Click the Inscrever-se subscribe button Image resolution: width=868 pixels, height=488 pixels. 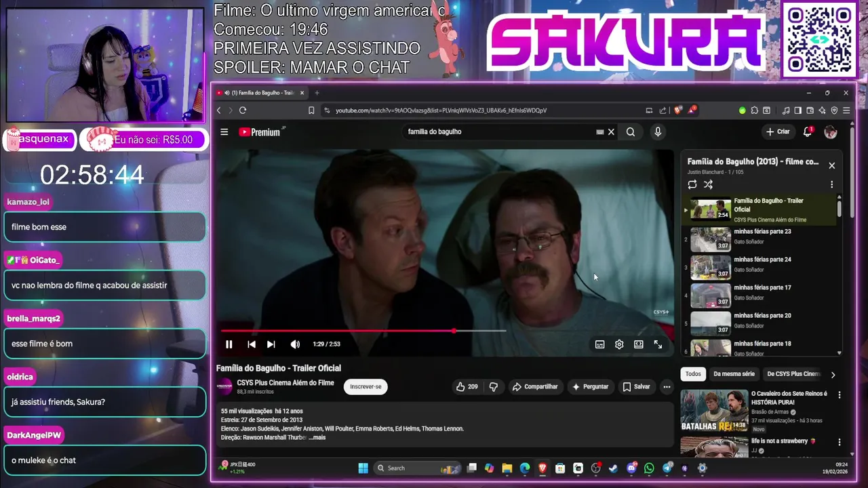[x=366, y=386]
